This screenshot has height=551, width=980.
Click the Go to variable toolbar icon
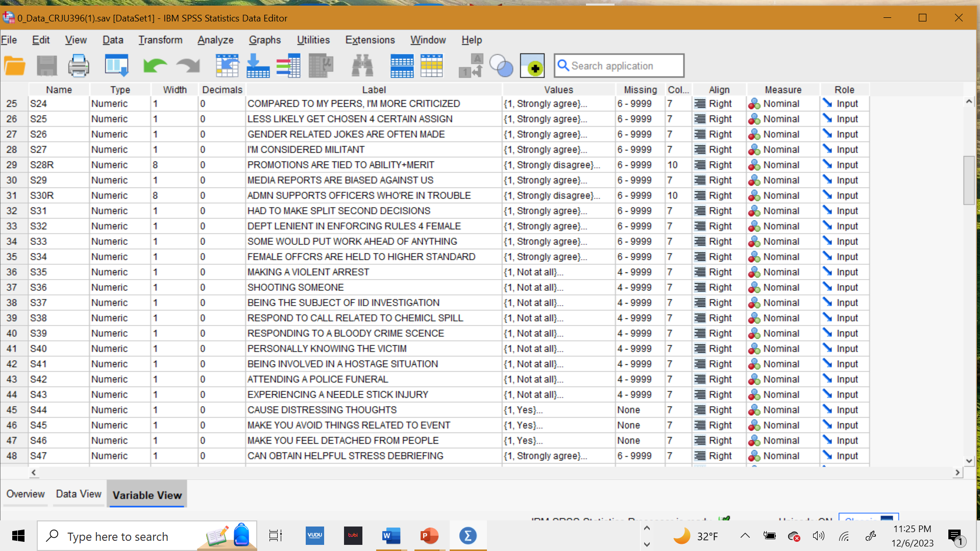point(258,66)
